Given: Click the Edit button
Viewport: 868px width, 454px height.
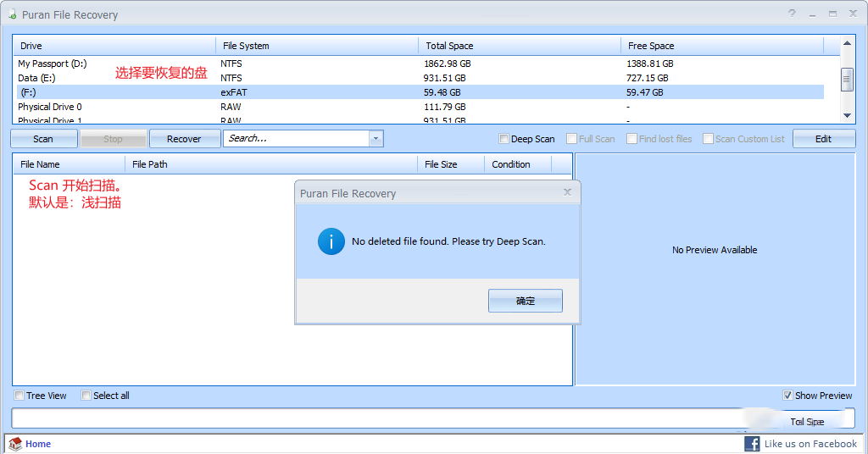Looking at the screenshot, I should [x=824, y=139].
